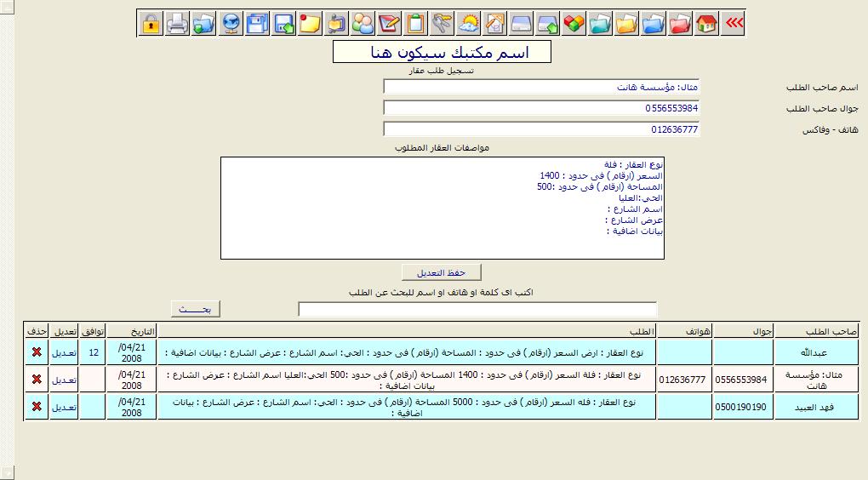Delete the عبدالله request row
The width and height of the screenshot is (868, 480).
[x=37, y=352]
